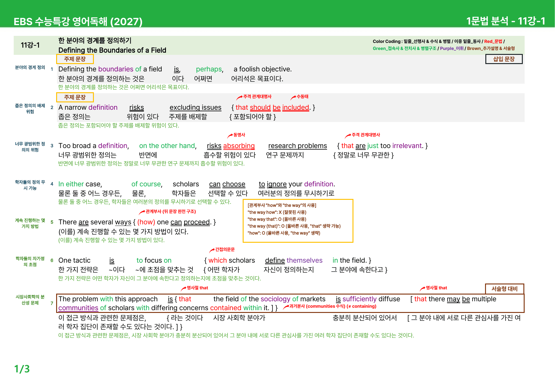Click the Green_접속사 color coding legend entry
The width and height of the screenshot is (555, 392).
pyautogui.click(x=404, y=48)
